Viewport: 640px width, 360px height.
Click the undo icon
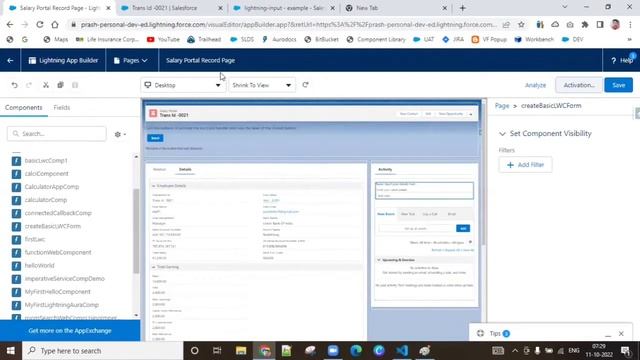point(14,85)
